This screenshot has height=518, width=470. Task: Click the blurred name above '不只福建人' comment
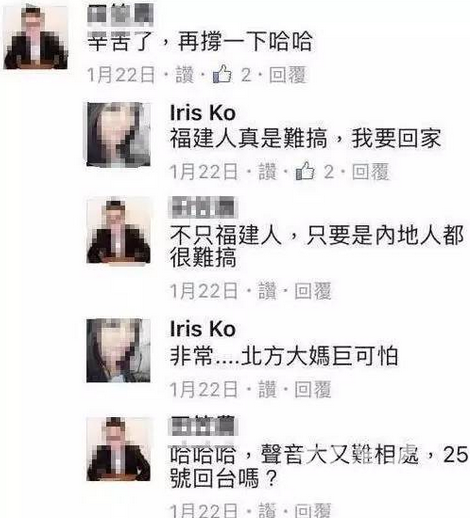coord(203,207)
